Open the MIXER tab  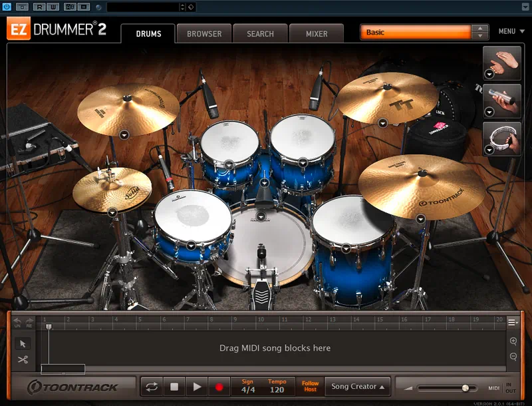317,33
